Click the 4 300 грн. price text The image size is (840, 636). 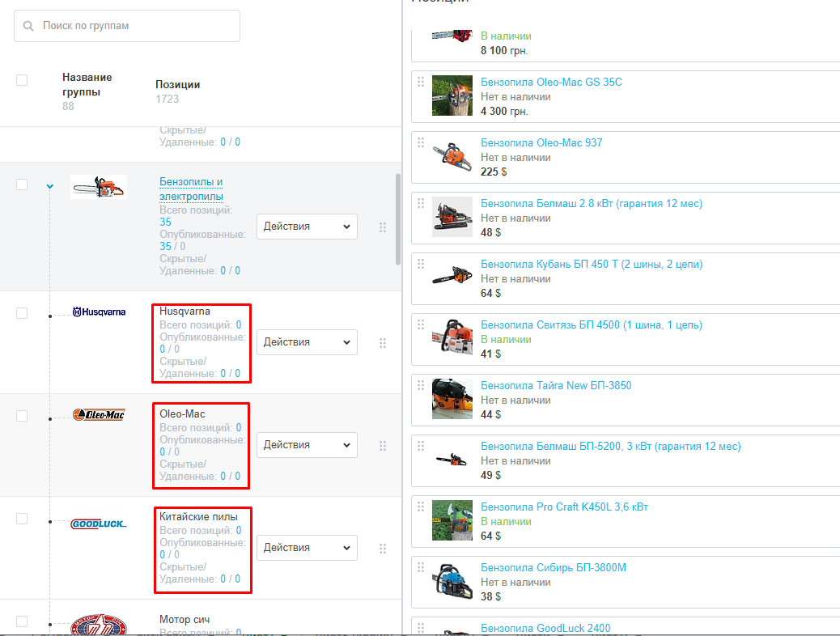(504, 111)
